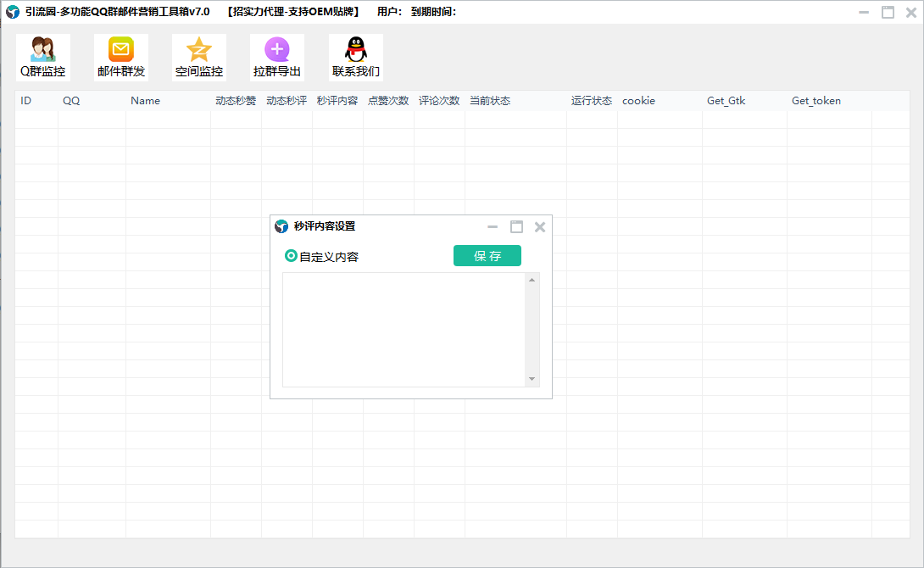The width and height of the screenshot is (924, 568).
Task: Open the 空间监控 star icon tool
Action: 199,57
